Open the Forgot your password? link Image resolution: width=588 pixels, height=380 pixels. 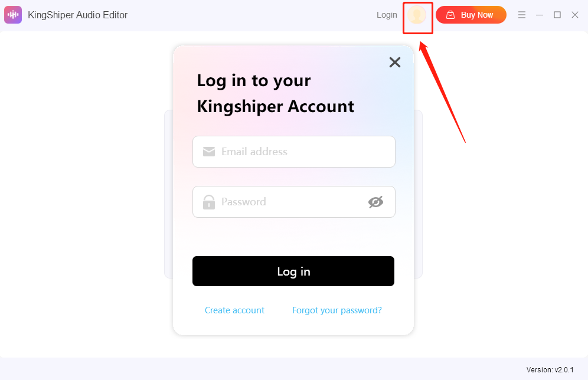(337, 310)
